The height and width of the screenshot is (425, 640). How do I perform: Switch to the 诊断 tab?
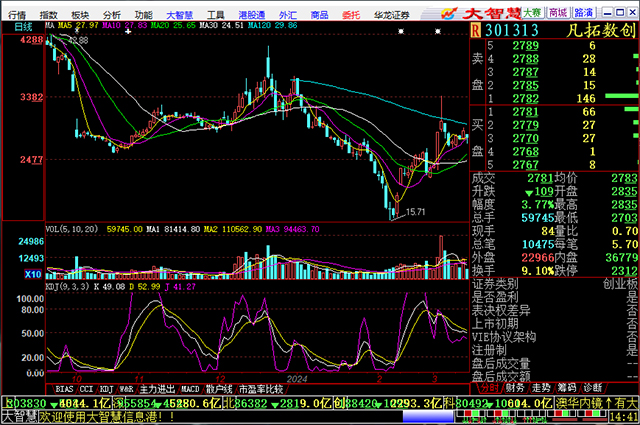(593, 387)
